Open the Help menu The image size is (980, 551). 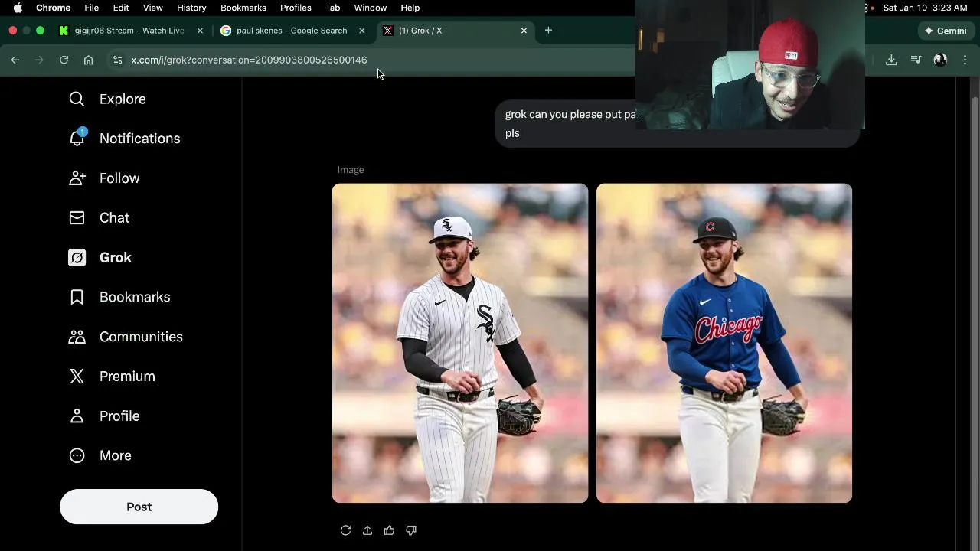tap(410, 8)
